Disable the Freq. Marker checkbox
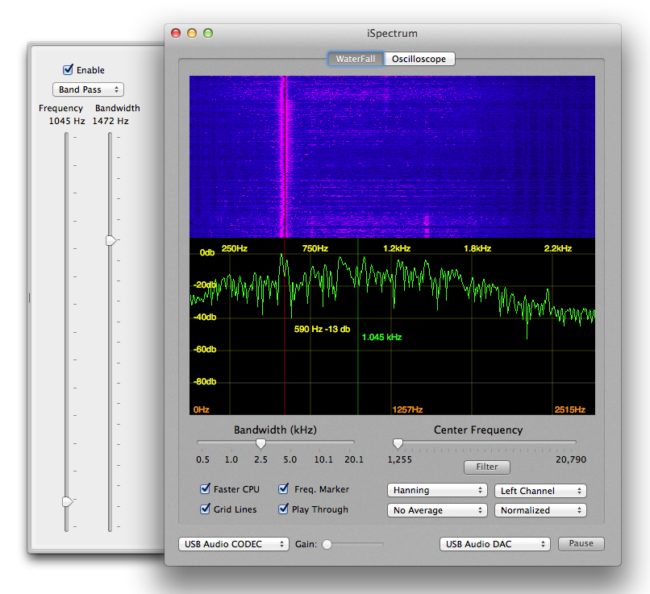Image resolution: width=650 pixels, height=594 pixels. (284, 490)
